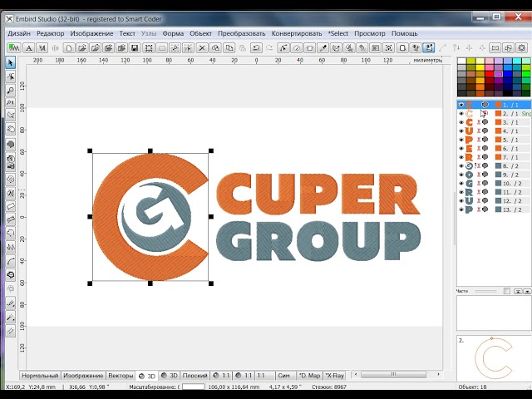Select the magnifier zoom tool in left toolbar
This screenshot has width=532, height=399.
(11, 91)
